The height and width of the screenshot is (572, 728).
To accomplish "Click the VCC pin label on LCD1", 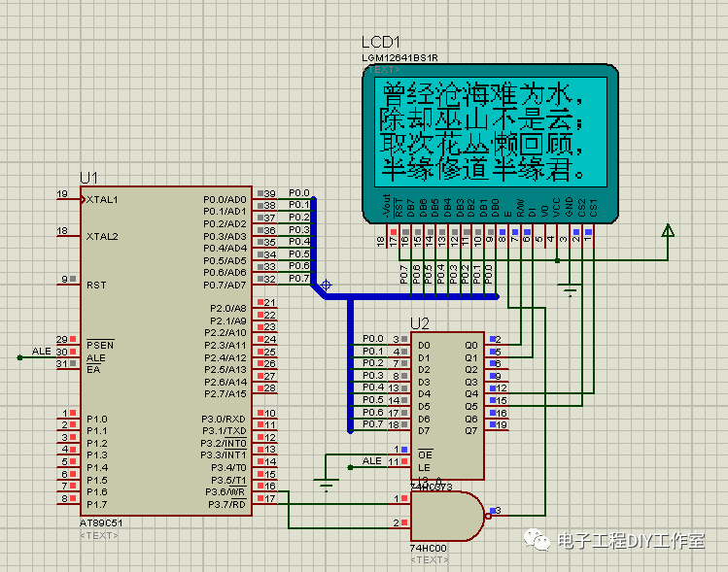I will (557, 208).
